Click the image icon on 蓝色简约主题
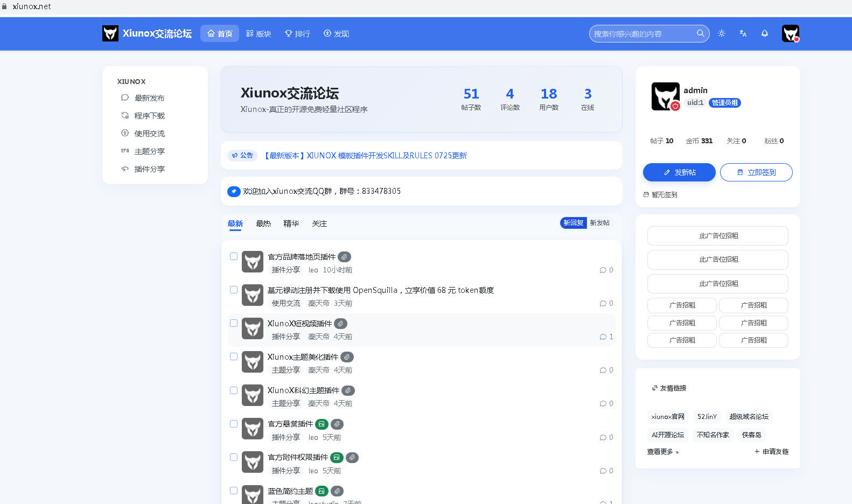This screenshot has width=852, height=504. pyautogui.click(x=322, y=491)
